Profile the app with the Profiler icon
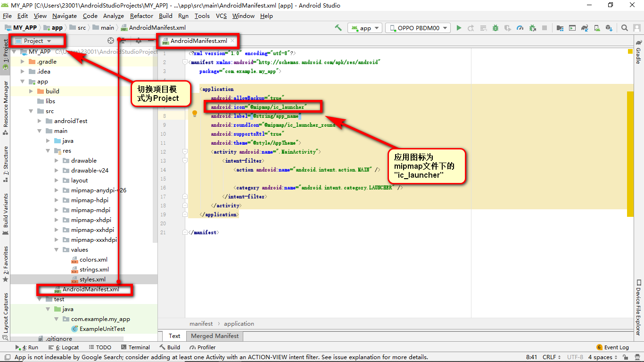644x362 pixels. pos(520,28)
